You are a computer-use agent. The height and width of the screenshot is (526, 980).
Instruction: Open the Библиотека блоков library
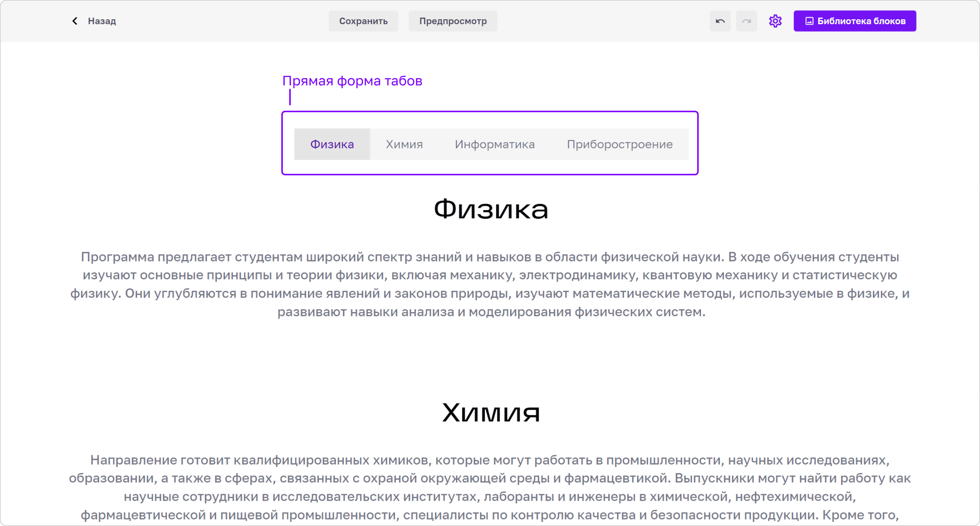coord(855,21)
